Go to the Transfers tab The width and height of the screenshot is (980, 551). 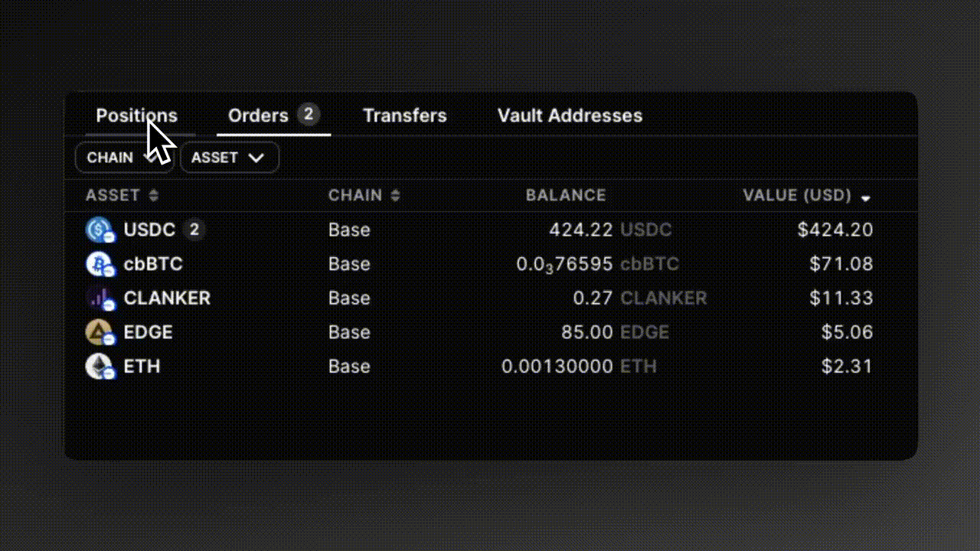pos(404,116)
